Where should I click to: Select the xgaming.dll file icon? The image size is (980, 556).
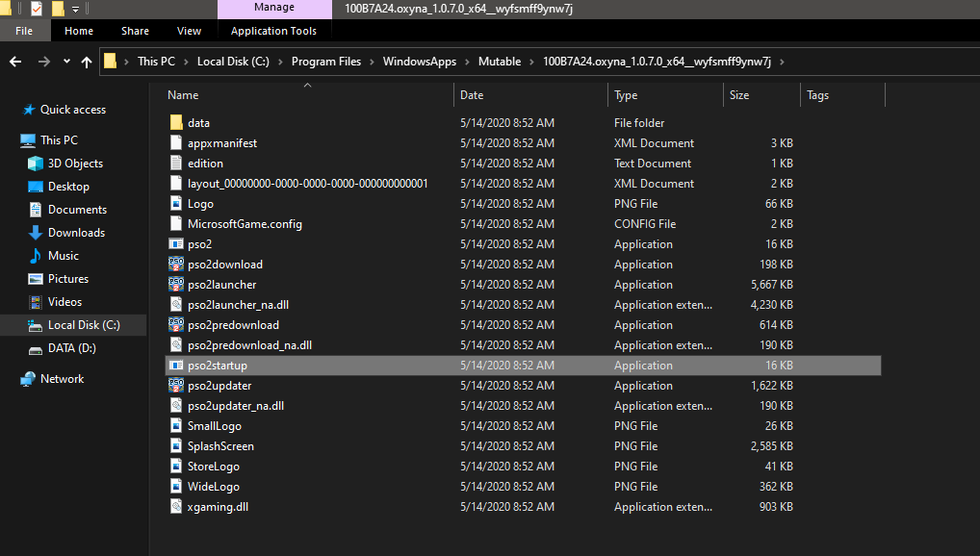(176, 506)
